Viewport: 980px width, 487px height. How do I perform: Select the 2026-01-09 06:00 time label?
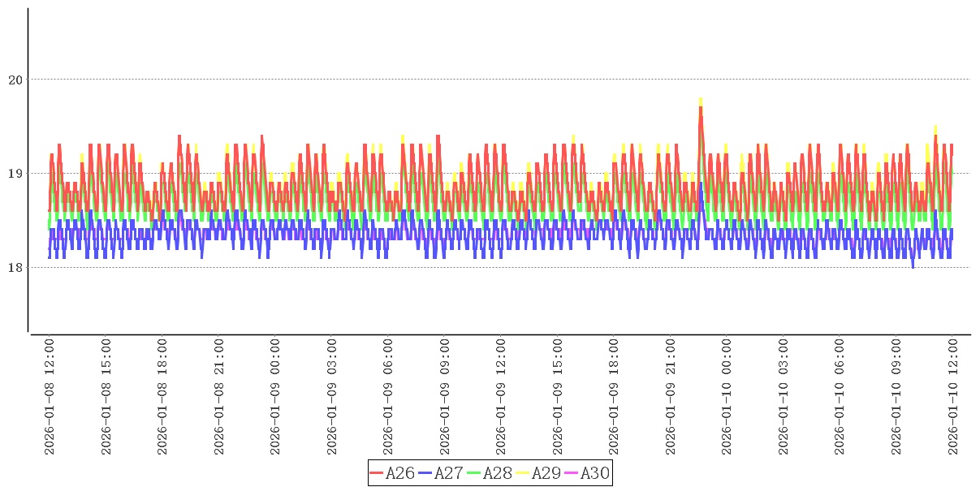point(388,397)
